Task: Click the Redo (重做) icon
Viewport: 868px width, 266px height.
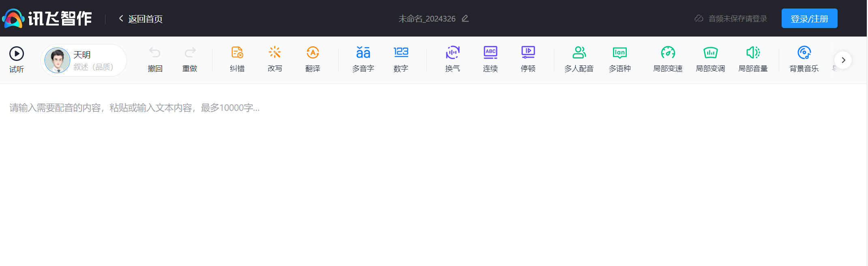Action: 190,53
